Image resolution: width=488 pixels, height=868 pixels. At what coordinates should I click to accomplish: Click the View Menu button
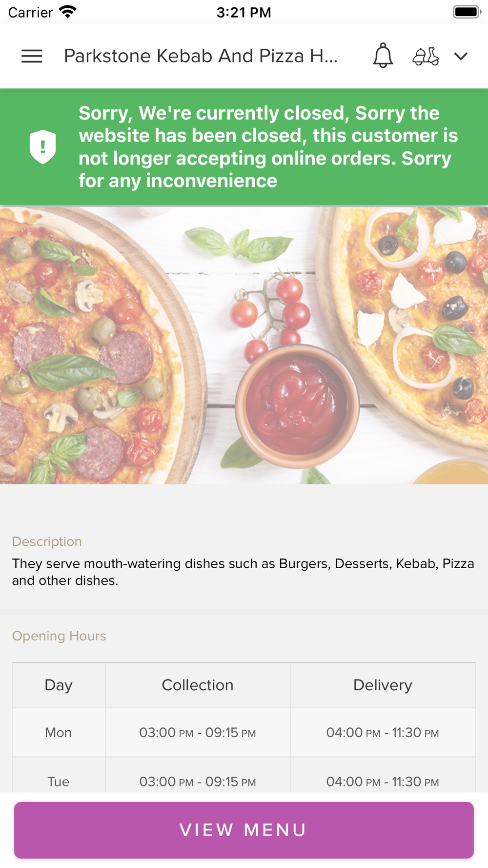244,830
